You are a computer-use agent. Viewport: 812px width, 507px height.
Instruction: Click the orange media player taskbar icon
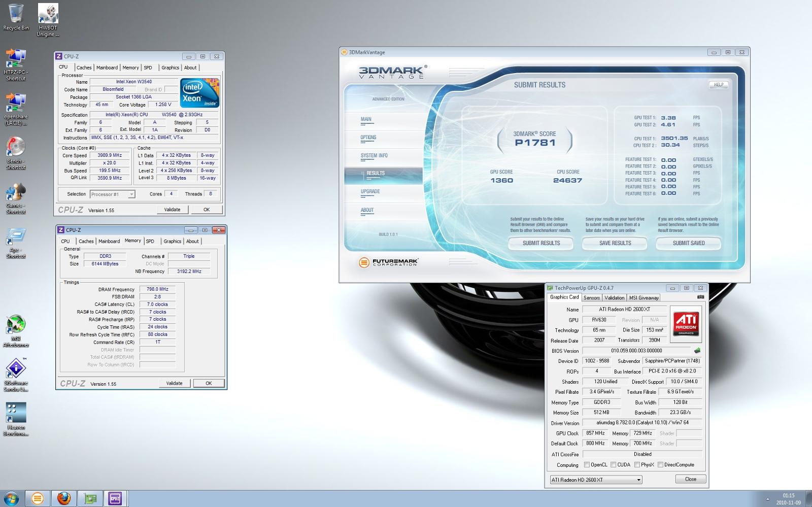[x=37, y=498]
